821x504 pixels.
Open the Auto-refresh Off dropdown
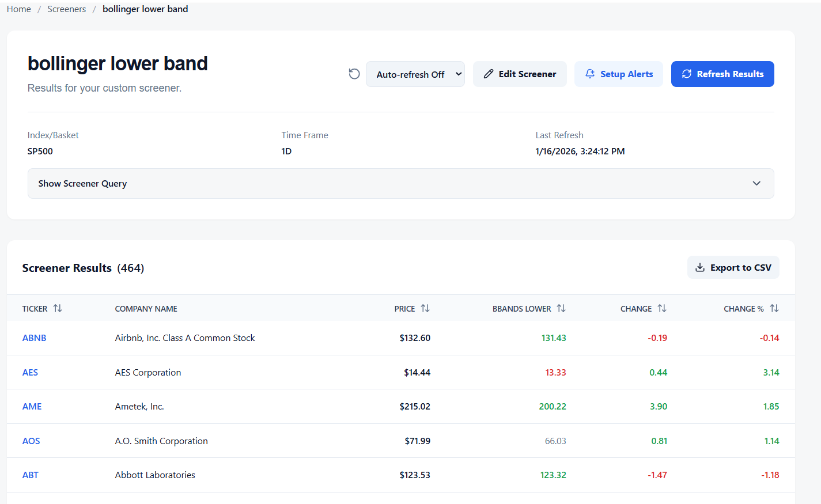(415, 74)
